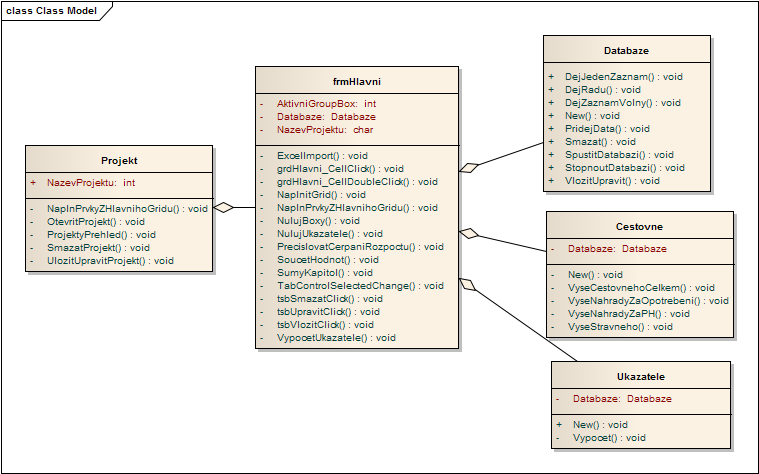Viewport: 759px width, 474px height.
Task: Select PrecislovatCerpaniRozpoctu() operation
Action: [360, 247]
